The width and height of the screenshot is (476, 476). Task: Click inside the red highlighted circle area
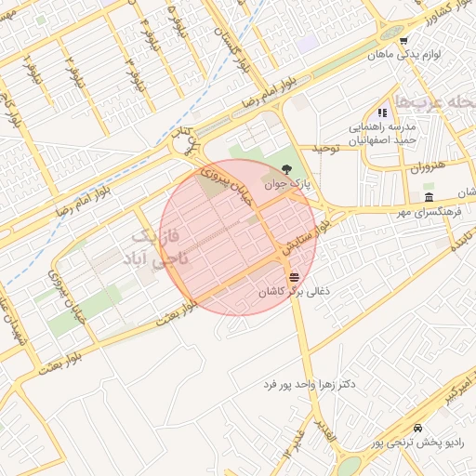point(238,237)
